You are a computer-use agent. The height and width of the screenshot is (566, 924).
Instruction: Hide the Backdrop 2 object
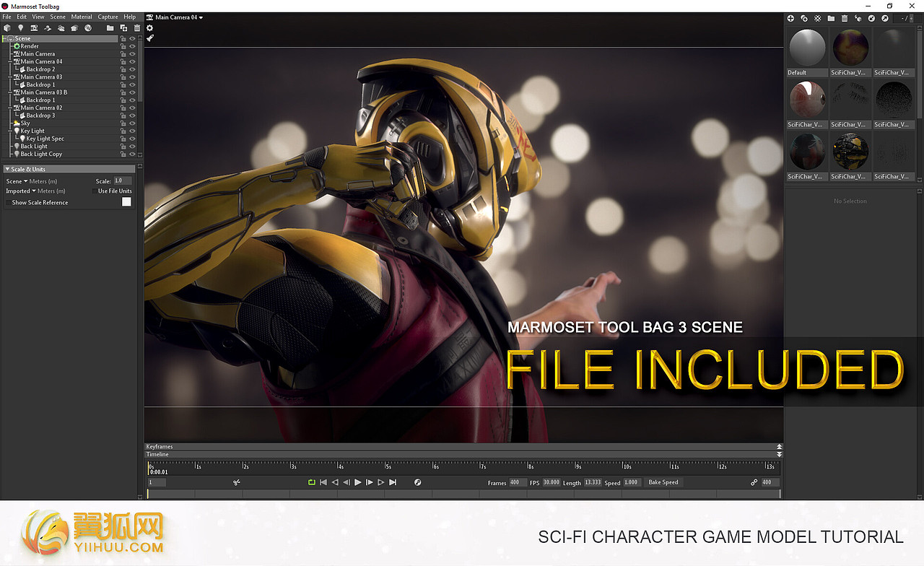[132, 69]
